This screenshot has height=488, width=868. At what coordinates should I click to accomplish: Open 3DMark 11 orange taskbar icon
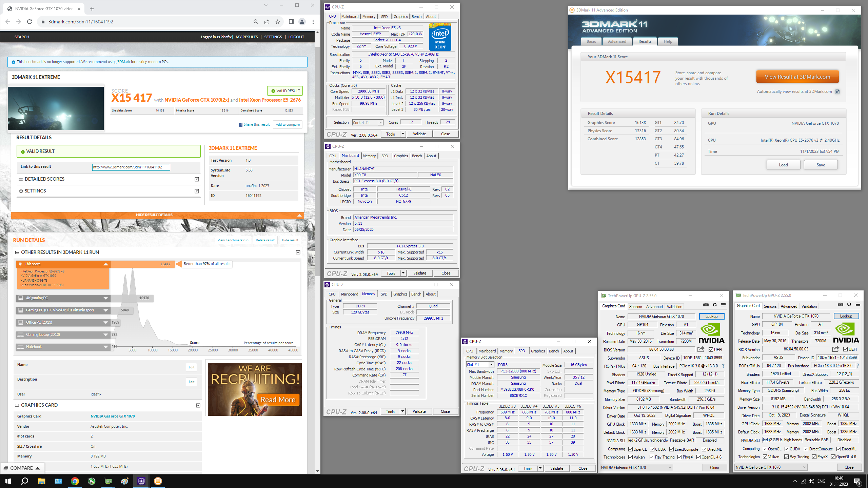(x=158, y=481)
